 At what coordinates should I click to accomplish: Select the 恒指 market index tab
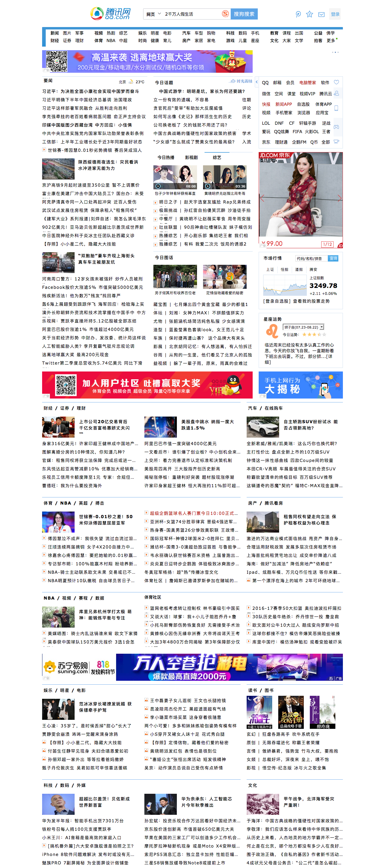pos(285,269)
